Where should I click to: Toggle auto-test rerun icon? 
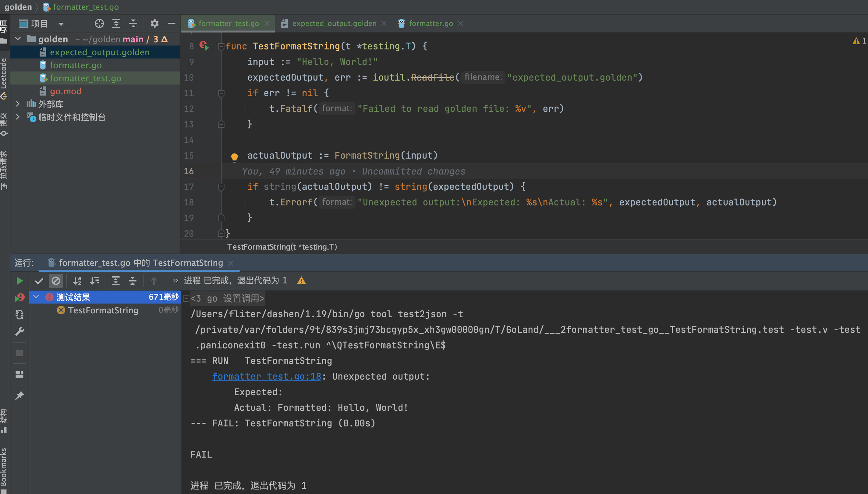tap(20, 315)
